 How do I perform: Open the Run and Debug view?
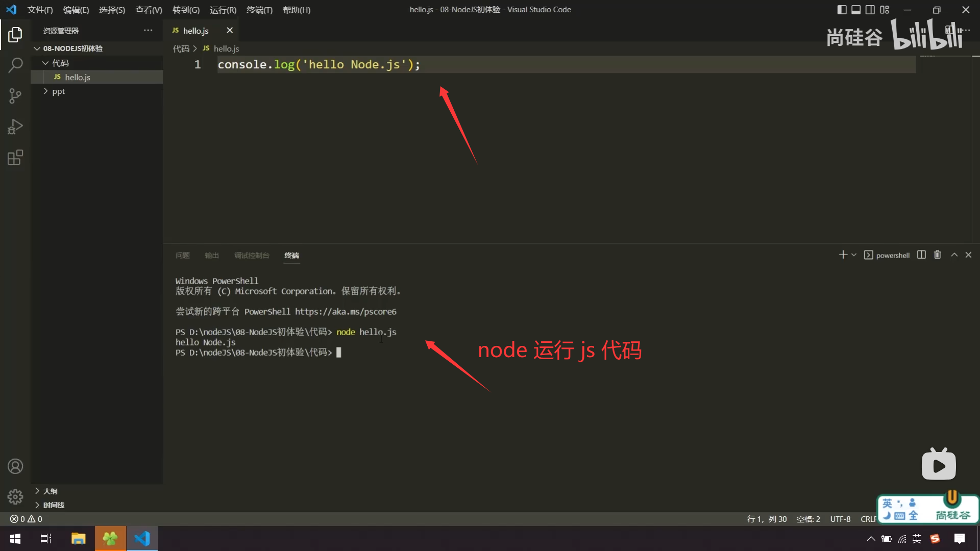tap(15, 127)
